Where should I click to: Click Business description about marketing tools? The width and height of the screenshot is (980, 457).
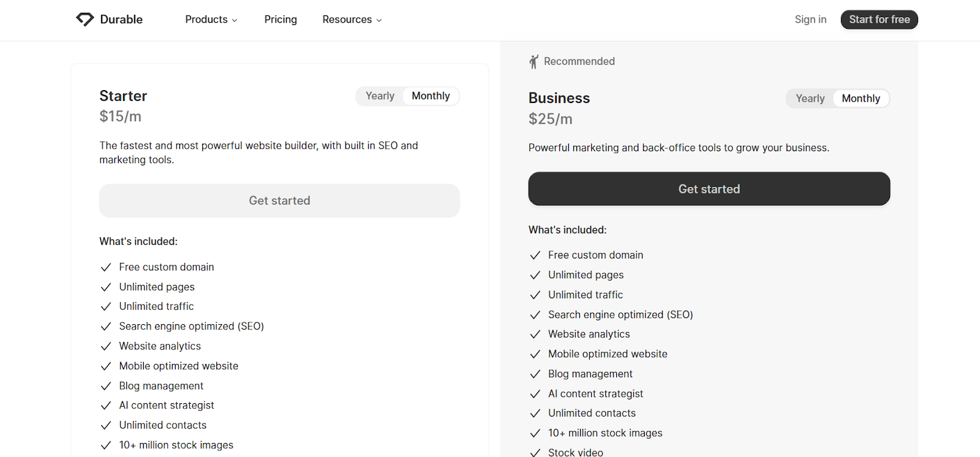point(679,148)
